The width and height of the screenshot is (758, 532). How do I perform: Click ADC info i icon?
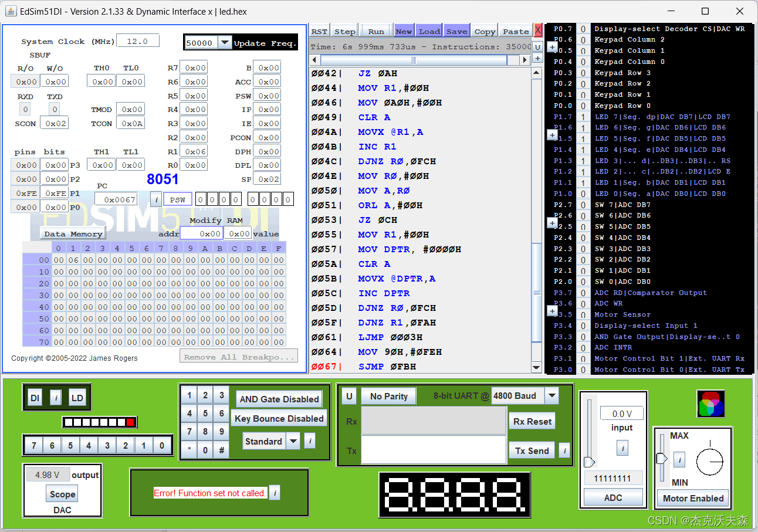pos(622,449)
